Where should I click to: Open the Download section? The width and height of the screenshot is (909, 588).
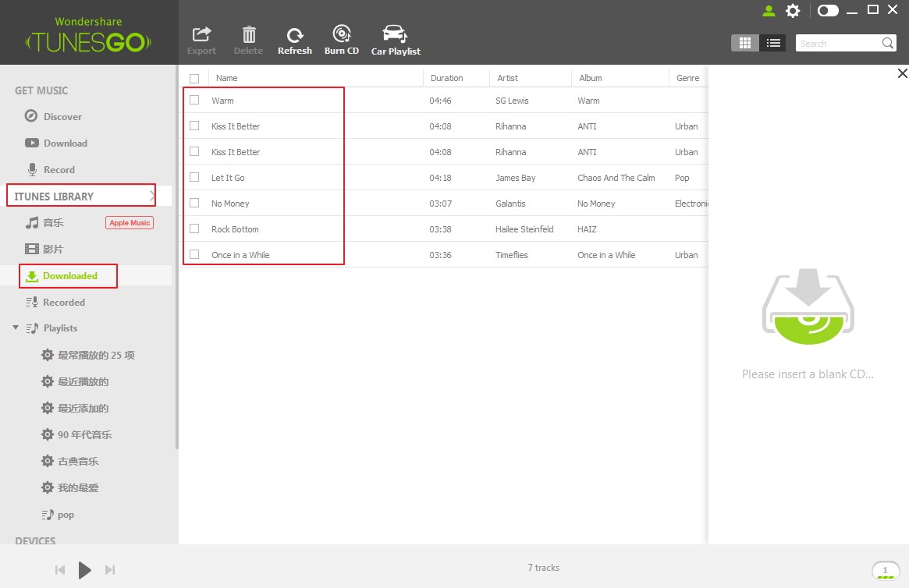(55, 143)
